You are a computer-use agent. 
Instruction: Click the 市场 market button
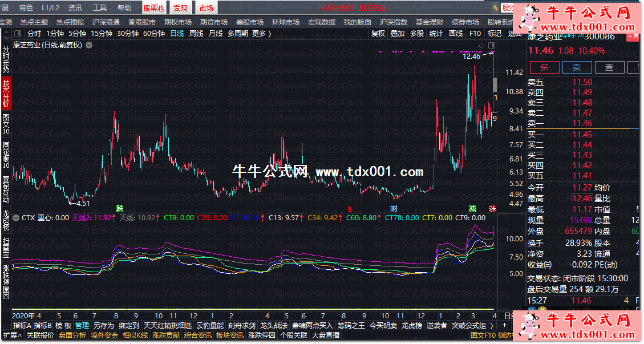[x=206, y=8]
